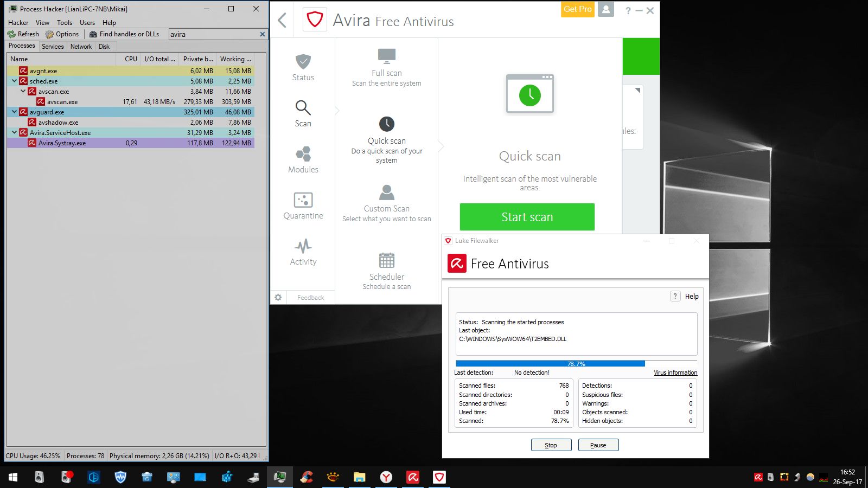Open Modules in the Avira sidebar

[303, 160]
